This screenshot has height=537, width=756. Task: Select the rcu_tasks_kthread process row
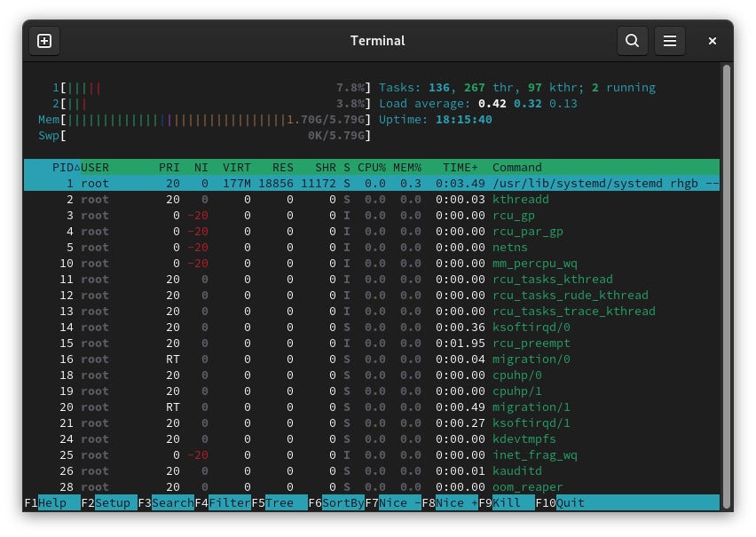pos(372,279)
